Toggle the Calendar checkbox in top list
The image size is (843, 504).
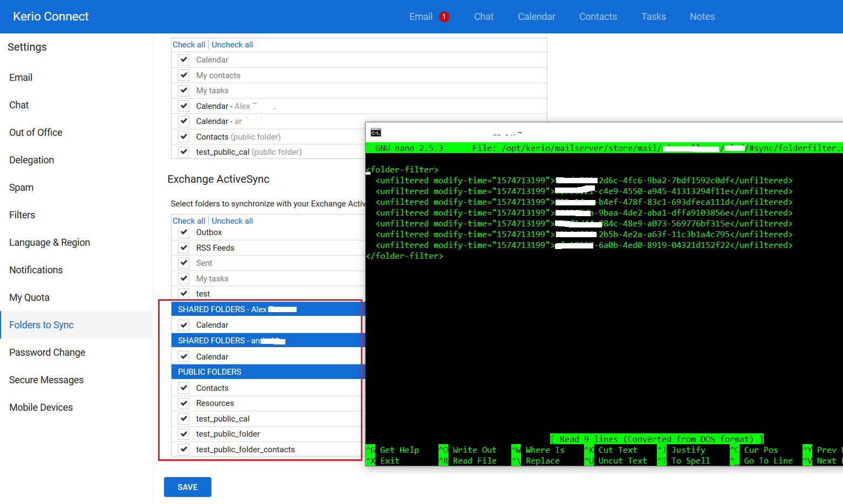tap(184, 59)
